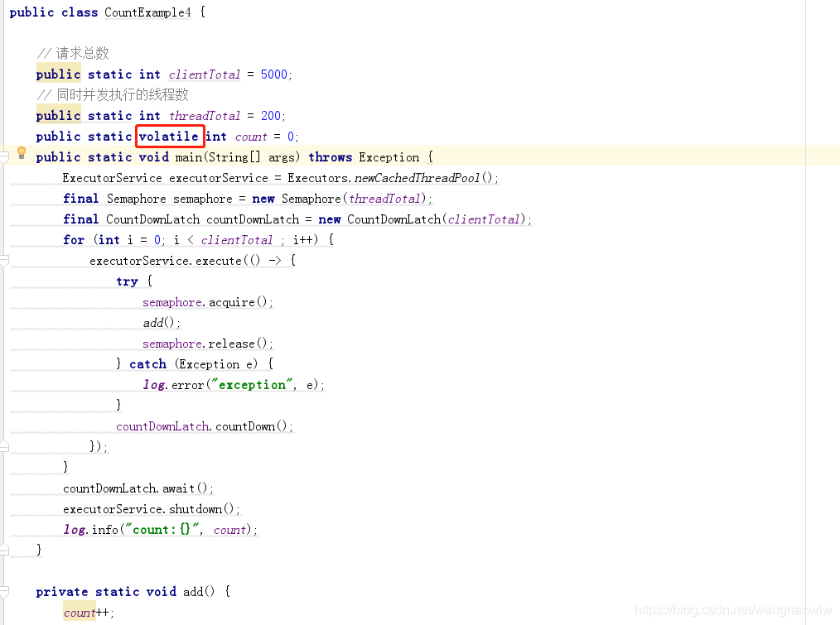Image resolution: width=840 pixels, height=625 pixels.
Task: Click the CountDownLatch constructor call
Action: pos(393,219)
